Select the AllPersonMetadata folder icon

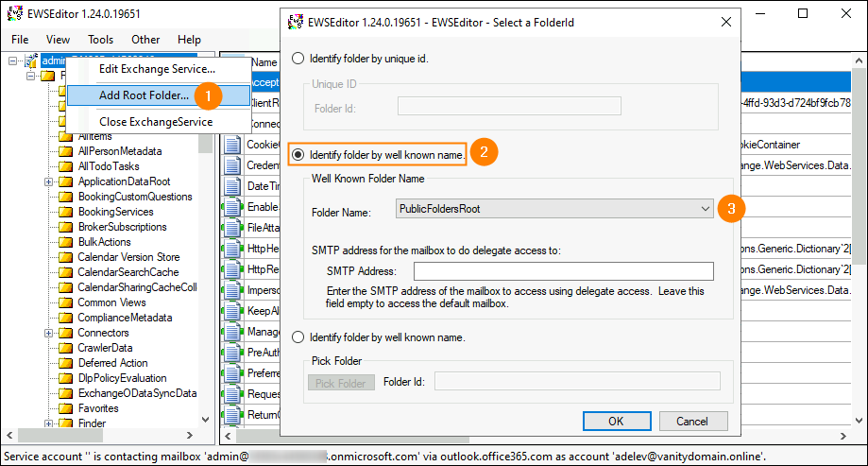pyautogui.click(x=65, y=151)
